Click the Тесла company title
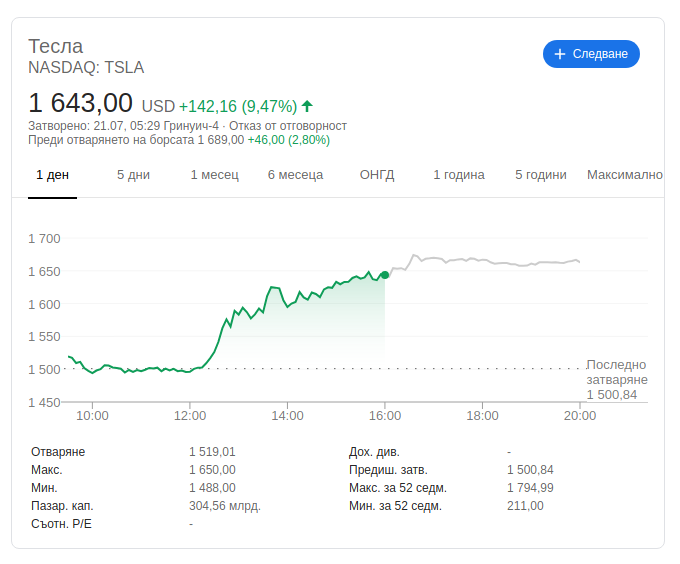 pyautogui.click(x=56, y=46)
